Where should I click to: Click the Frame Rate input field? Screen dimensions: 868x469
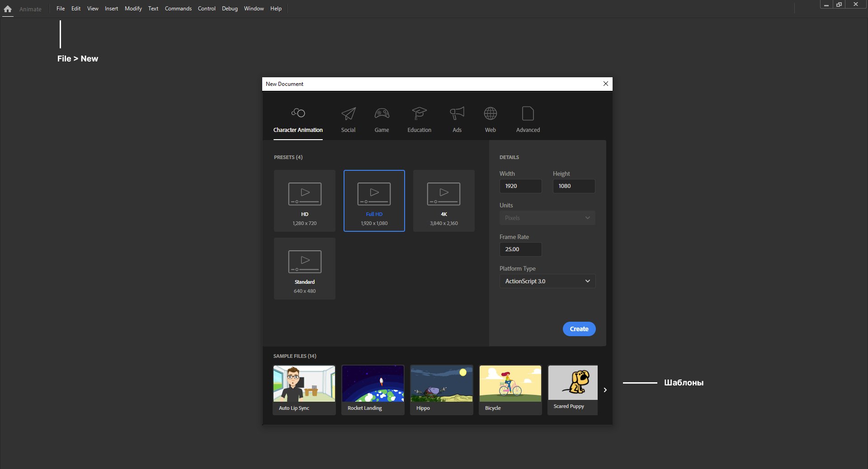coord(520,249)
